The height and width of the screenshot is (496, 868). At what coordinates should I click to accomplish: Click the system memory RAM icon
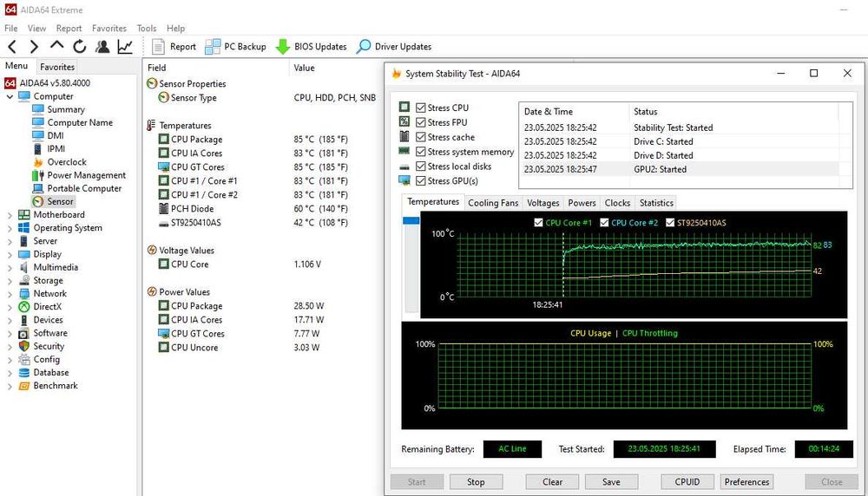tap(404, 151)
